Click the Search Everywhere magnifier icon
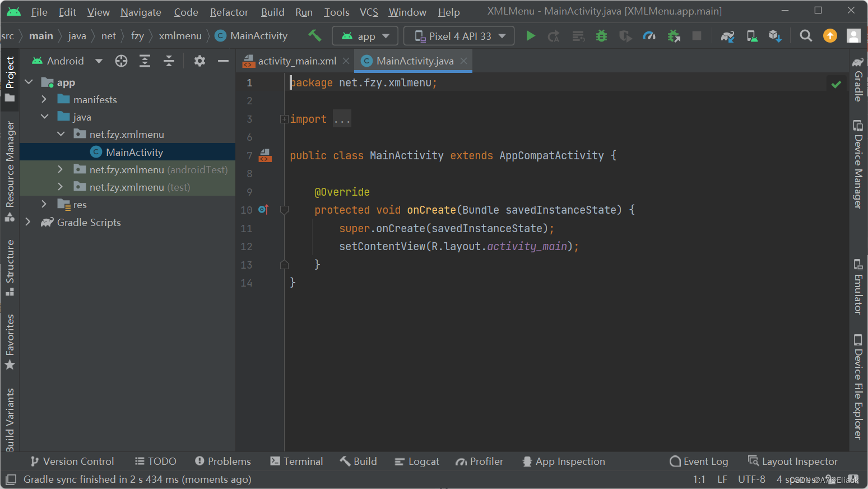Image resolution: width=868 pixels, height=489 pixels. pos(806,36)
